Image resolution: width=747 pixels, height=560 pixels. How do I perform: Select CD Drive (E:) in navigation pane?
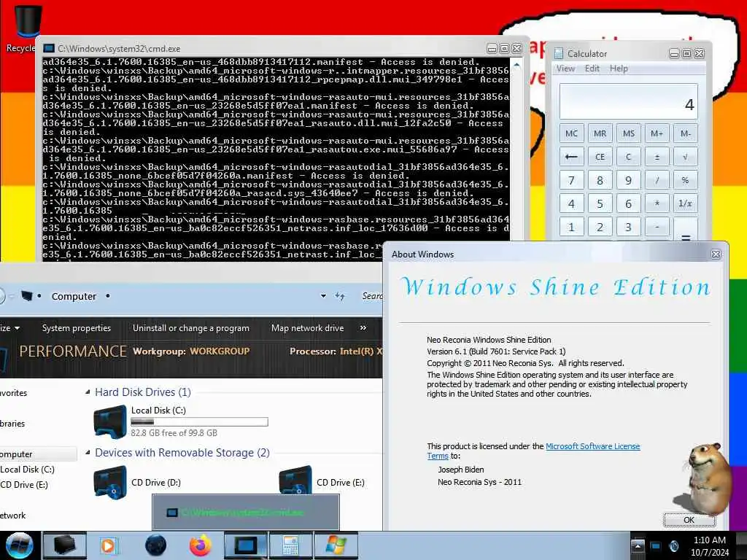tap(24, 484)
